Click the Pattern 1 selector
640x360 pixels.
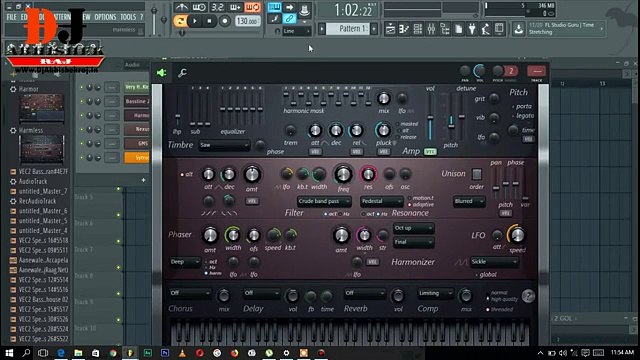[x=348, y=29]
